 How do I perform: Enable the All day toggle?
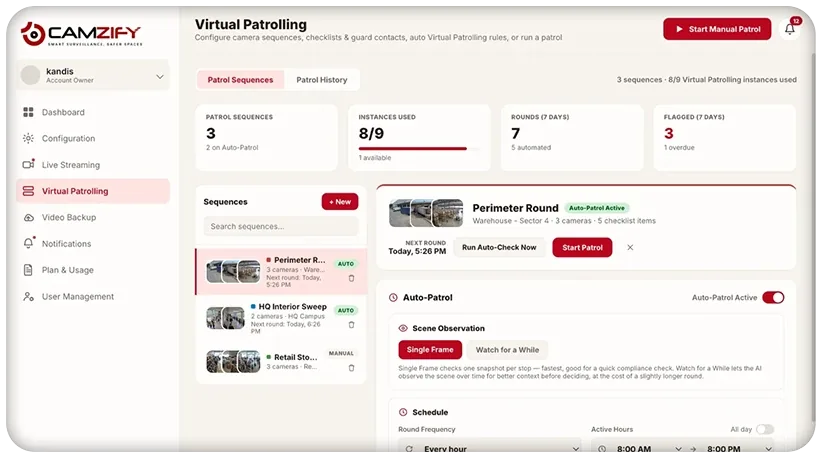764,430
